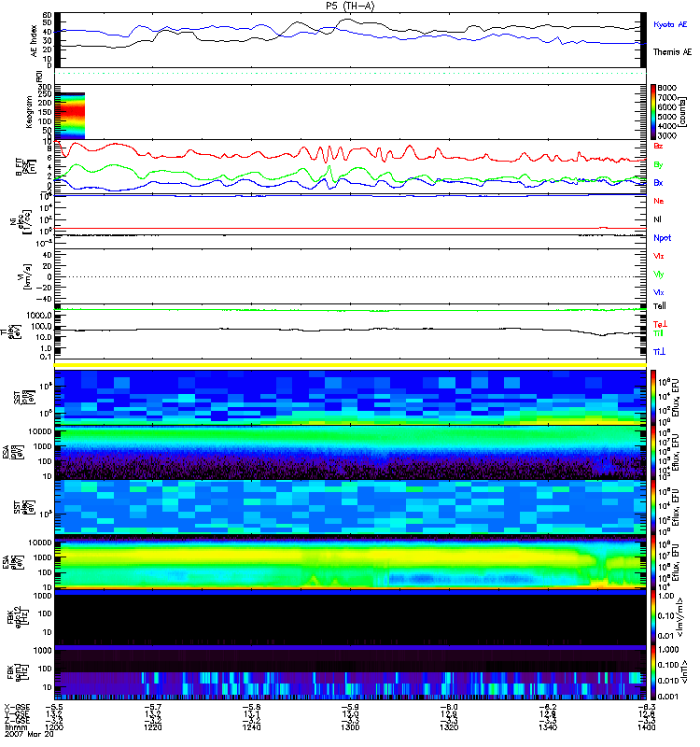Click the red Te perpendicular legend label
The width and height of the screenshot is (700, 747).
[660, 324]
